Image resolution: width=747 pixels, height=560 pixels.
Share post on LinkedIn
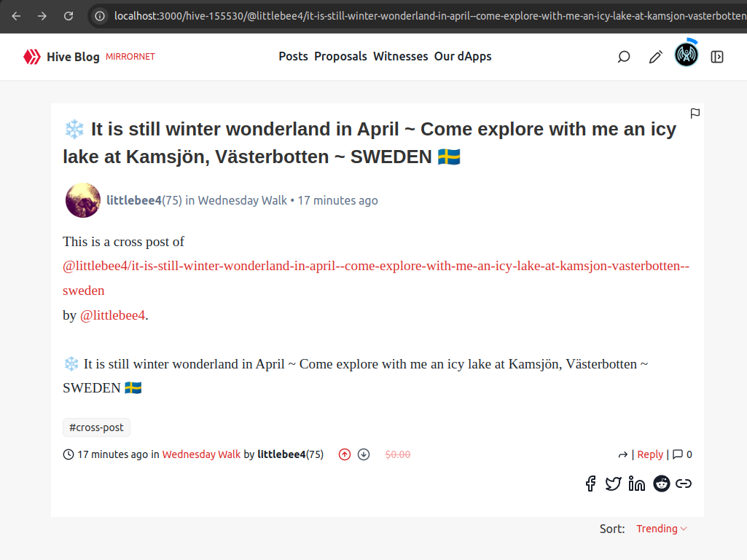click(x=637, y=484)
